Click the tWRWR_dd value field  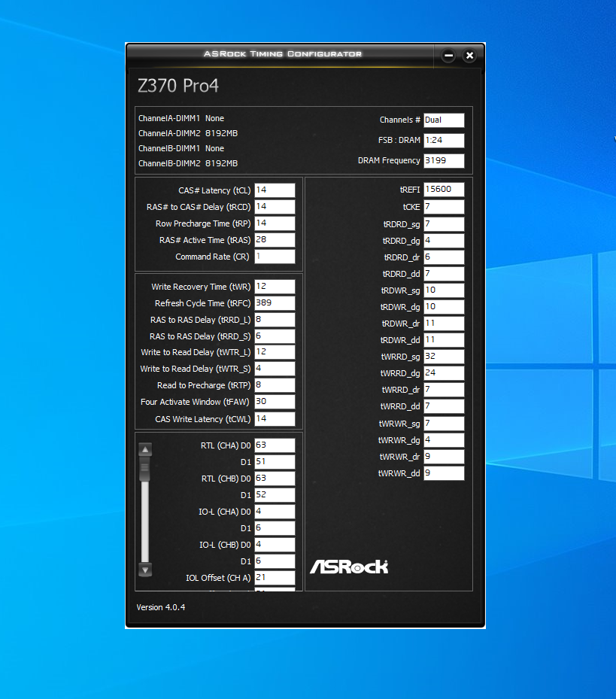click(444, 473)
